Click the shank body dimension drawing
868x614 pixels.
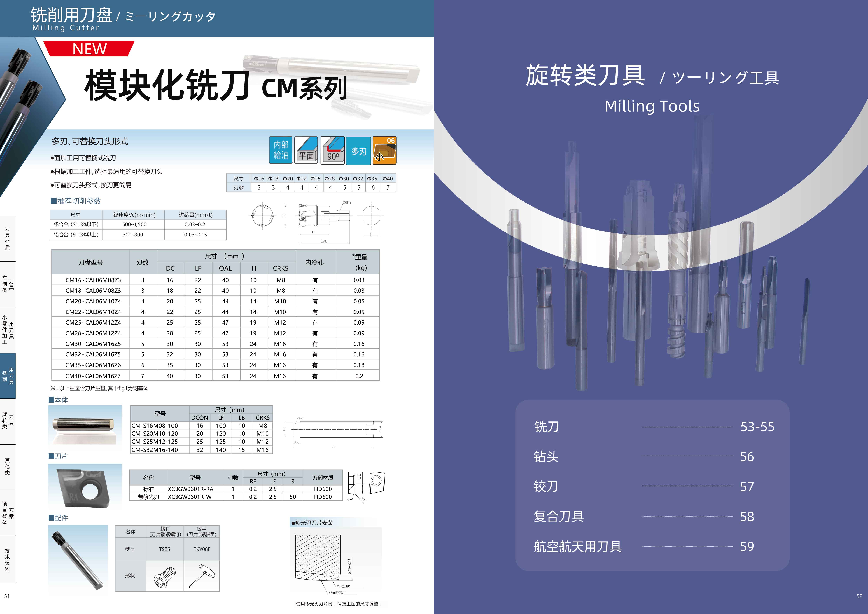(333, 433)
